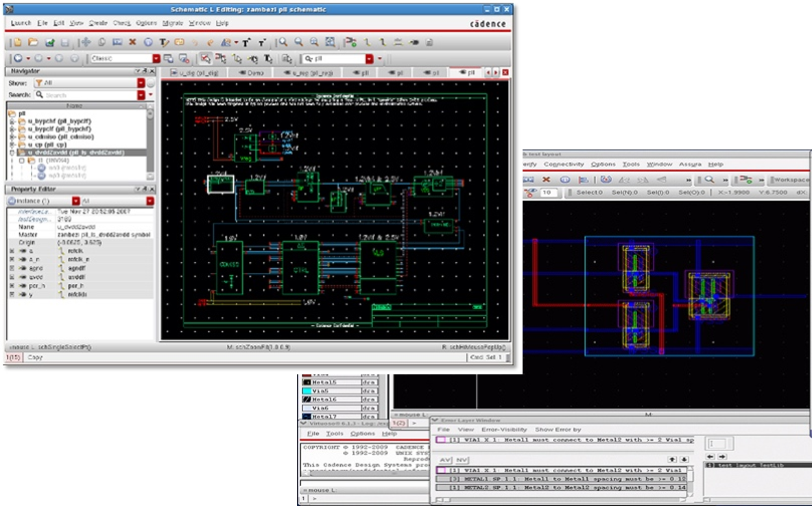Collapse the u_dvdd2avdd tree node
This screenshot has height=506, width=812.
point(12,154)
